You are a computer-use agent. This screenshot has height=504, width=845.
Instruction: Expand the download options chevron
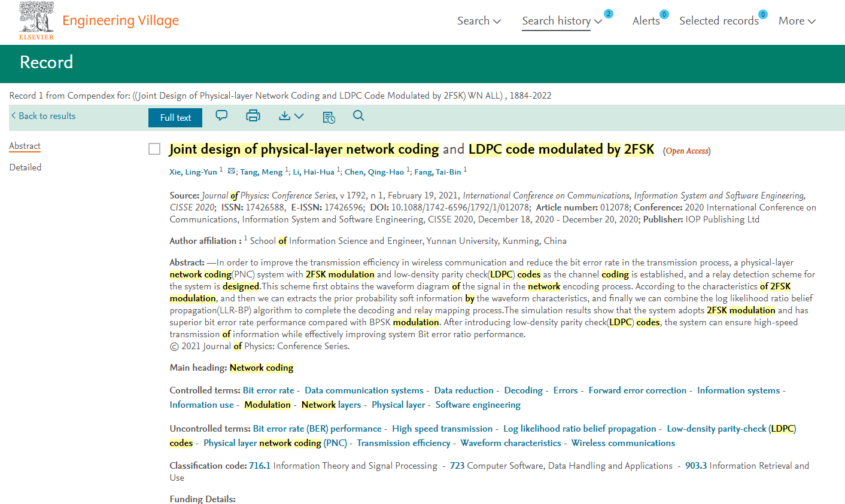(x=299, y=116)
